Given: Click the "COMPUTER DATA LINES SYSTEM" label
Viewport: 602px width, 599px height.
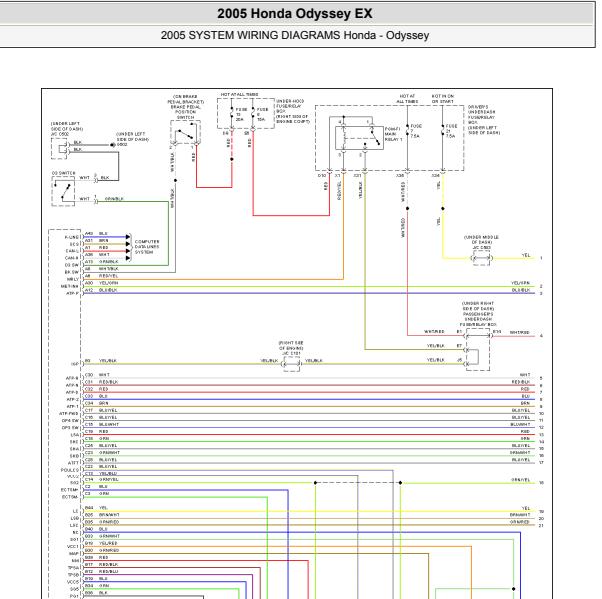Looking at the screenshot, I should click(x=147, y=247).
